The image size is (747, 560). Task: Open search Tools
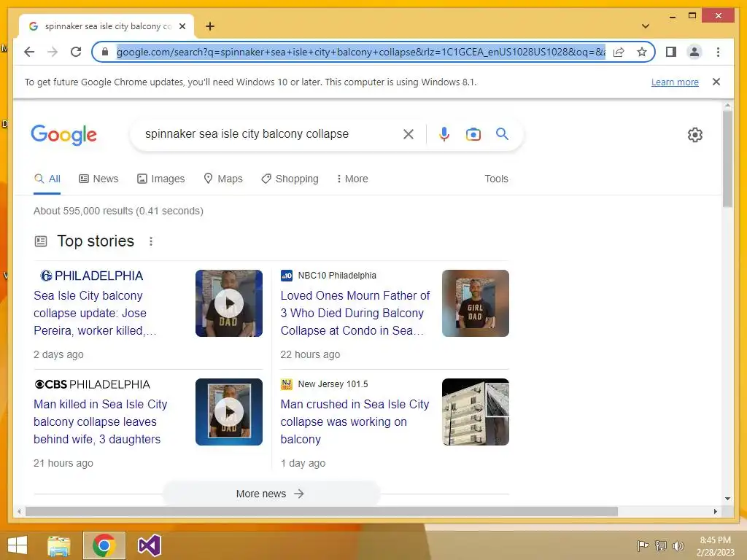click(496, 179)
